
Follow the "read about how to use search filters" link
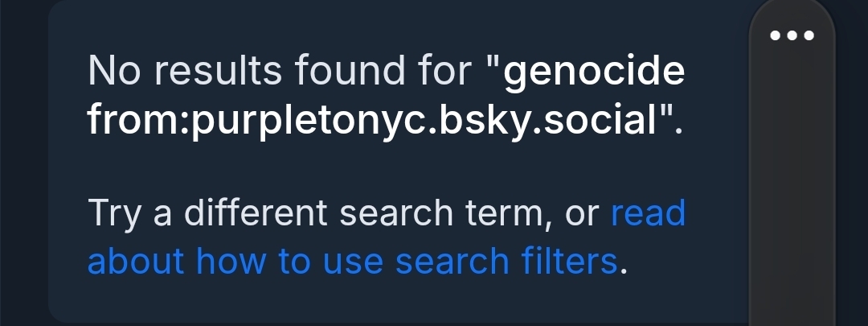click(352, 261)
